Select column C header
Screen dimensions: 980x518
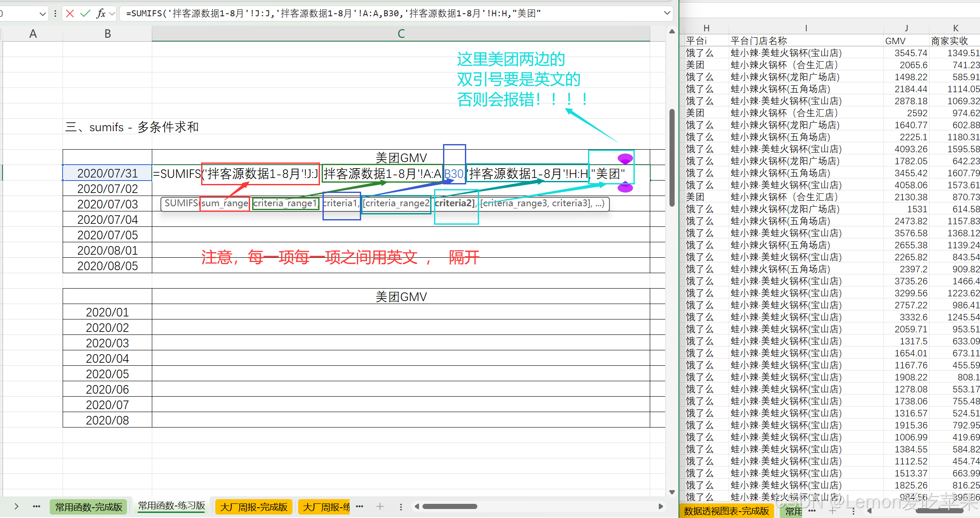[x=401, y=34]
